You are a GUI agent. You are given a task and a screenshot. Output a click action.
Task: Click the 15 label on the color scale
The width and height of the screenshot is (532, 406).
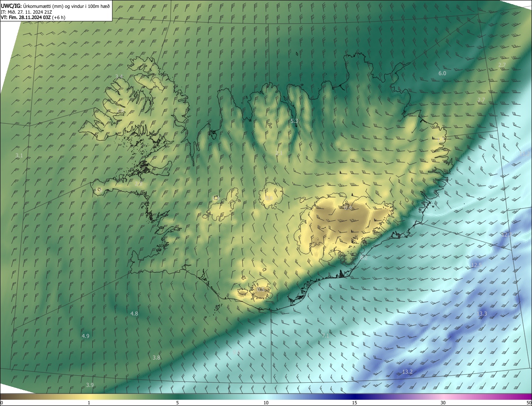point(355,403)
